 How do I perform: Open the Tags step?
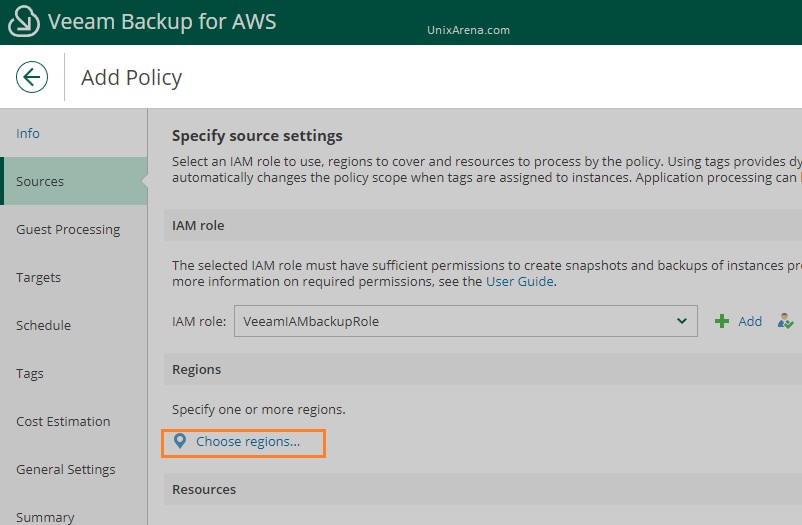[x=30, y=374]
